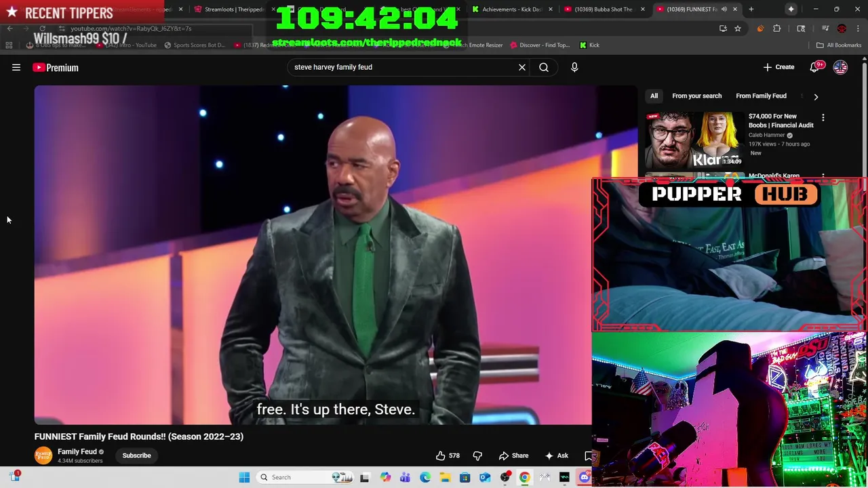Dislike the video with thumbs down

tap(477, 455)
